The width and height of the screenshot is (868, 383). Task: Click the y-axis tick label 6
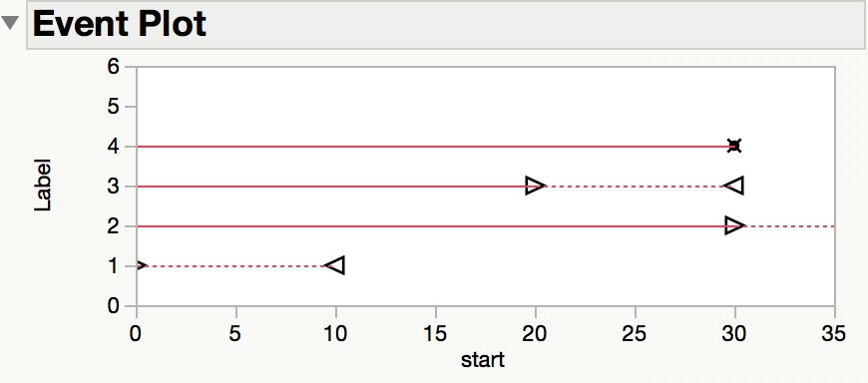pos(113,67)
